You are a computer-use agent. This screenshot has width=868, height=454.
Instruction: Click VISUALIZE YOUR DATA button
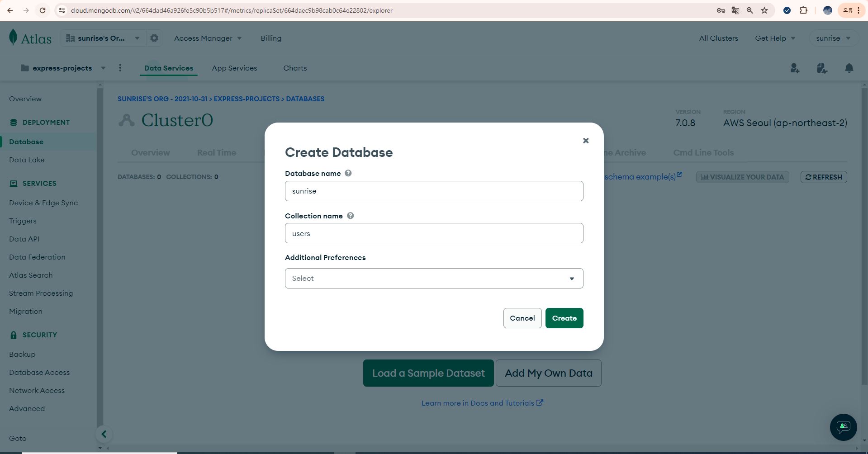click(x=742, y=177)
